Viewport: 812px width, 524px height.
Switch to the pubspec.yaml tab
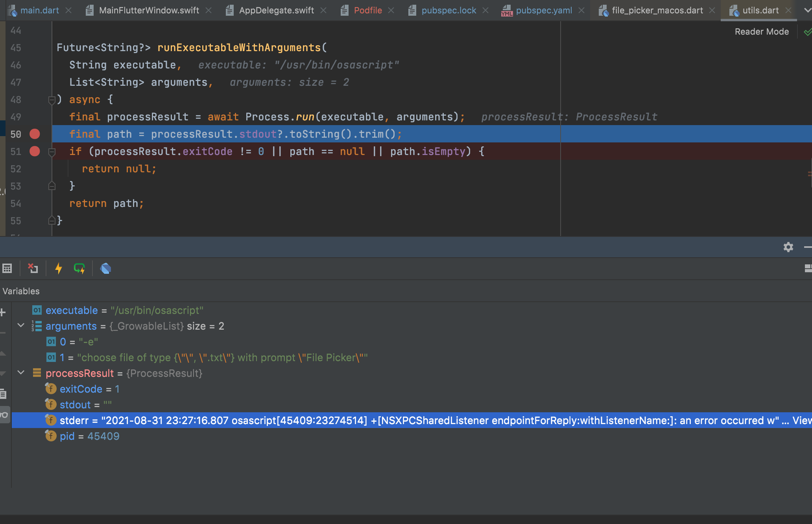pos(544,10)
